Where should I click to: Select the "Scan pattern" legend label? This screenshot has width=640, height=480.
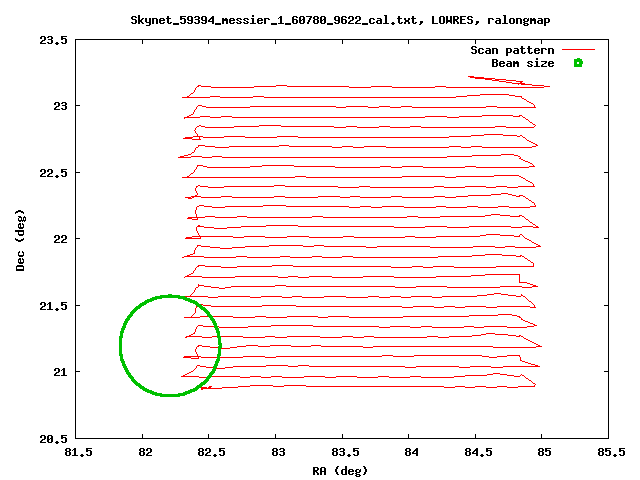(x=512, y=50)
